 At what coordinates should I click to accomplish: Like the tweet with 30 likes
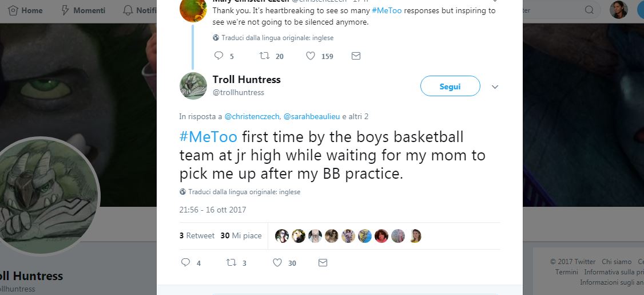point(277,263)
